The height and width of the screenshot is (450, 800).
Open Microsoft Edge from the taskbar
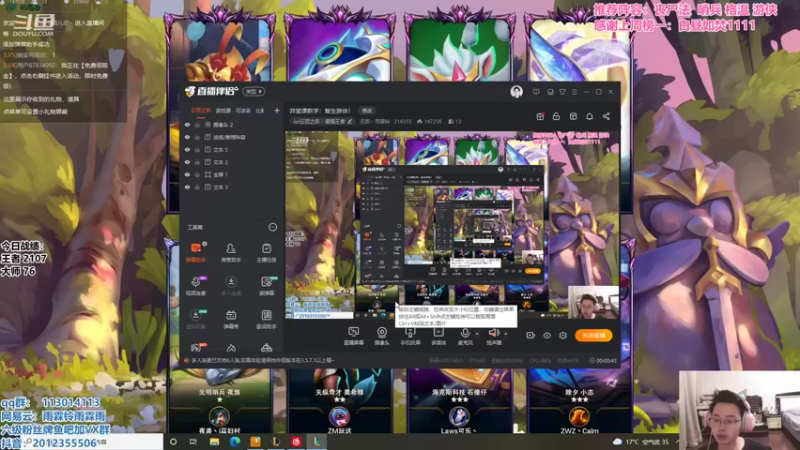tap(235, 442)
